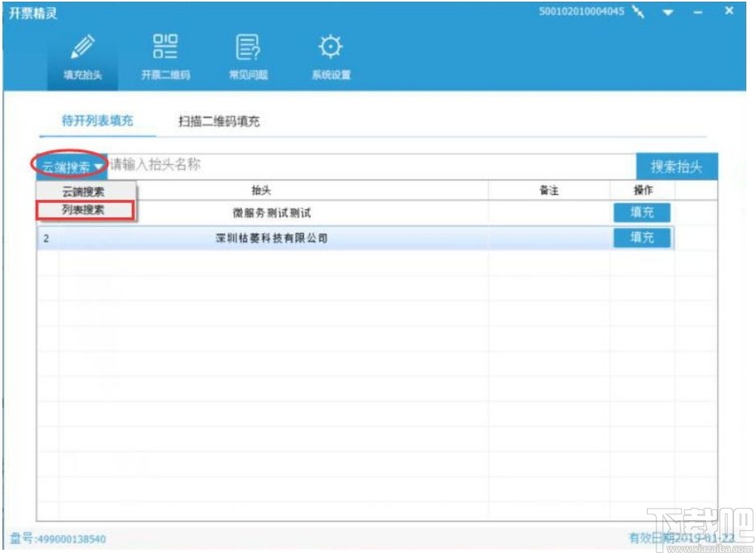Image resolution: width=756 pixels, height=553 pixels.
Task: Click the 备注 column header
Action: click(549, 191)
